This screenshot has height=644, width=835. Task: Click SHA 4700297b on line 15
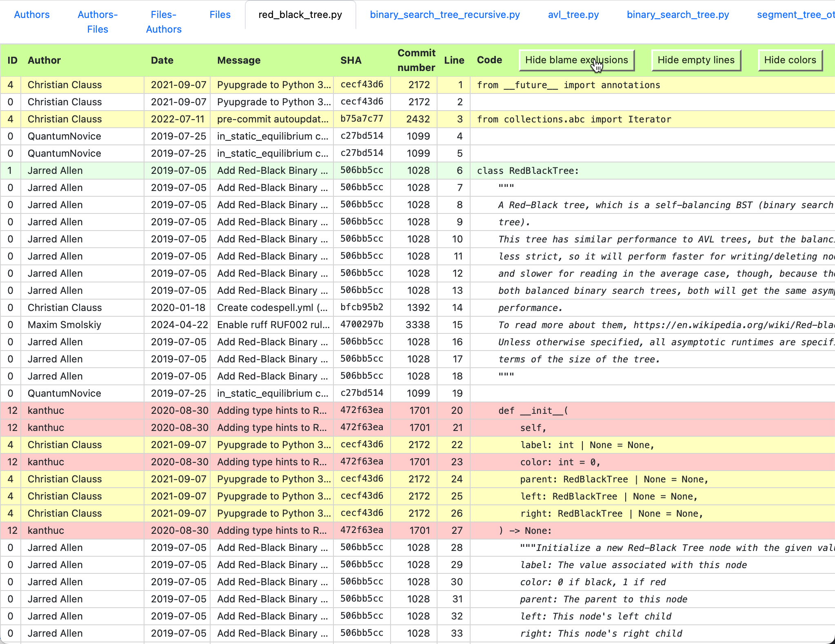(362, 324)
